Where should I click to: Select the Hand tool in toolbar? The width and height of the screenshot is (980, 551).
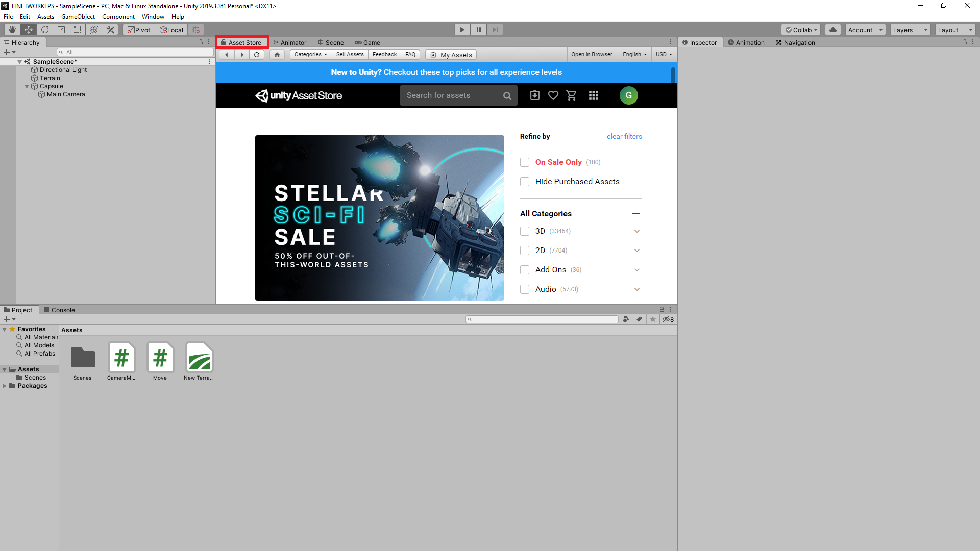pos(12,30)
